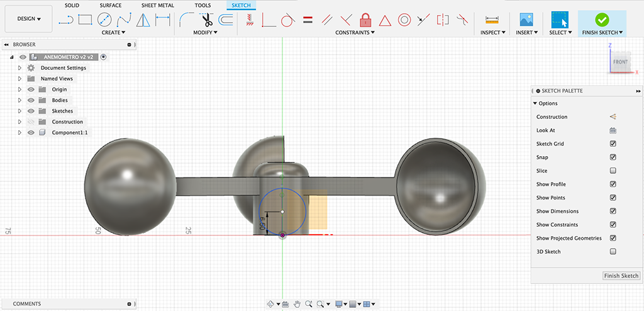Click the green Finish Sketch checkmark

pyautogui.click(x=602, y=20)
